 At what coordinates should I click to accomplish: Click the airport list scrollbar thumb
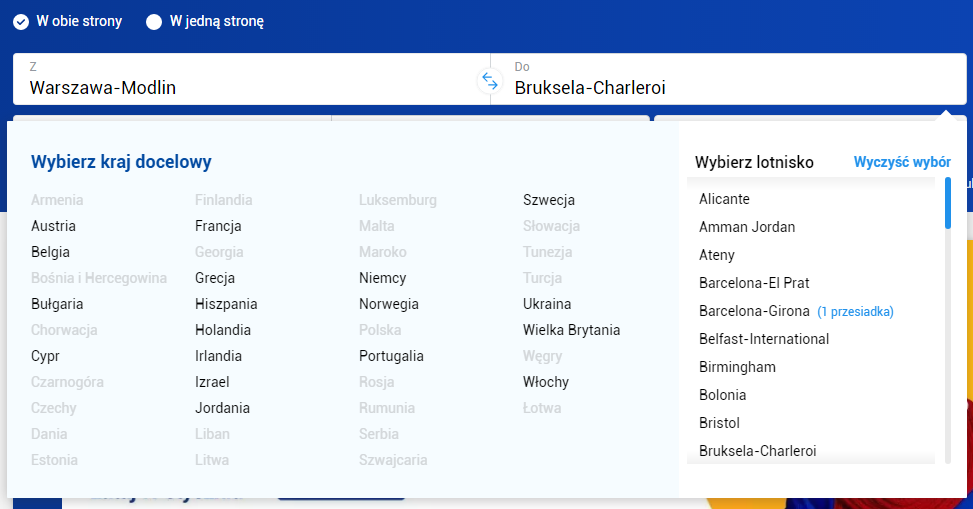948,203
